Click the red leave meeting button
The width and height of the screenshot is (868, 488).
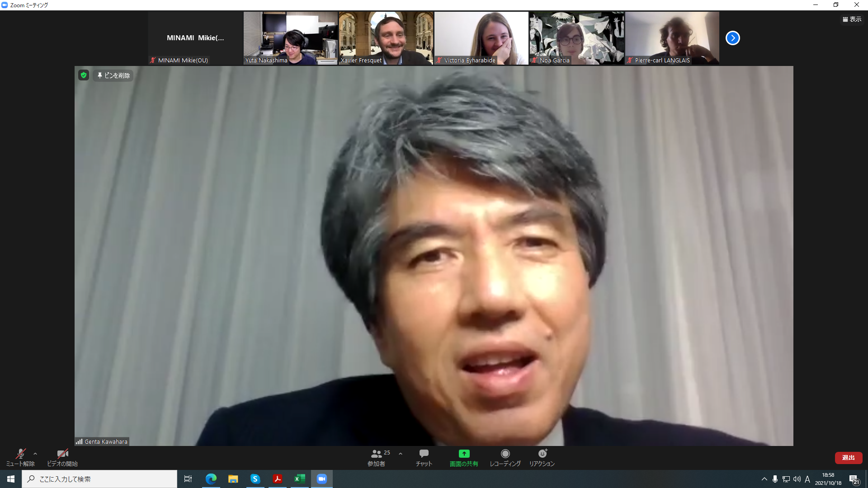[848, 458]
